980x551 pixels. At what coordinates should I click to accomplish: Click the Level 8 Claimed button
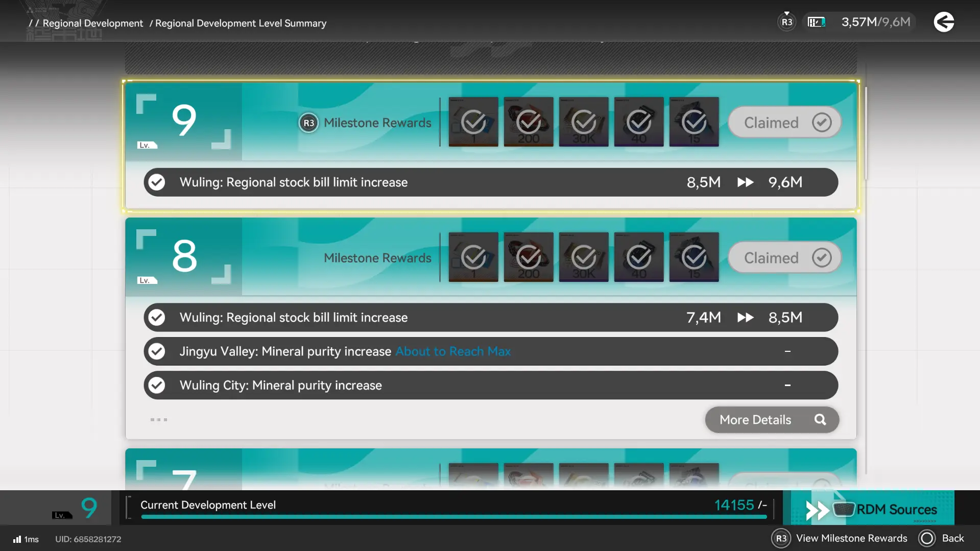pyautogui.click(x=784, y=258)
